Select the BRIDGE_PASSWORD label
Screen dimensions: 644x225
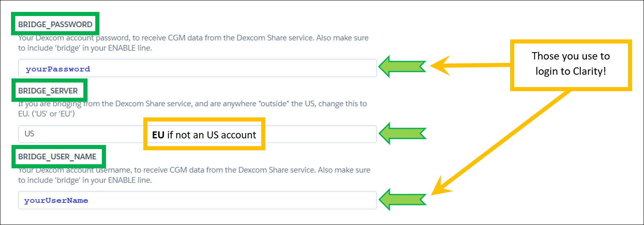(55, 25)
